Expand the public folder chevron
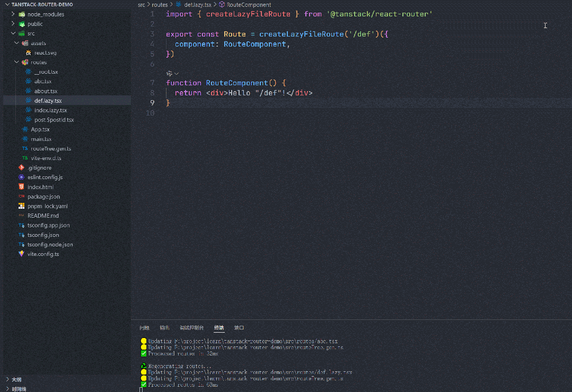This screenshot has height=392, width=572. [x=13, y=24]
